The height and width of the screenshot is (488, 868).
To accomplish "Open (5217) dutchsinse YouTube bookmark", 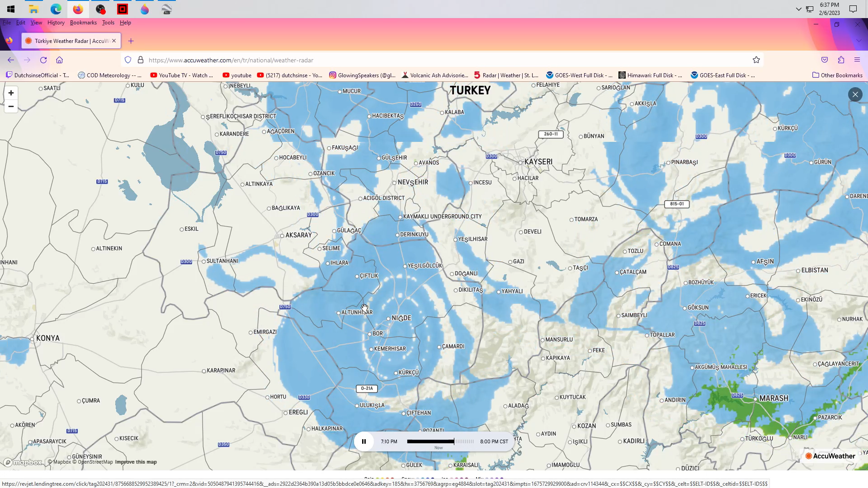I will pyautogui.click(x=290, y=75).
